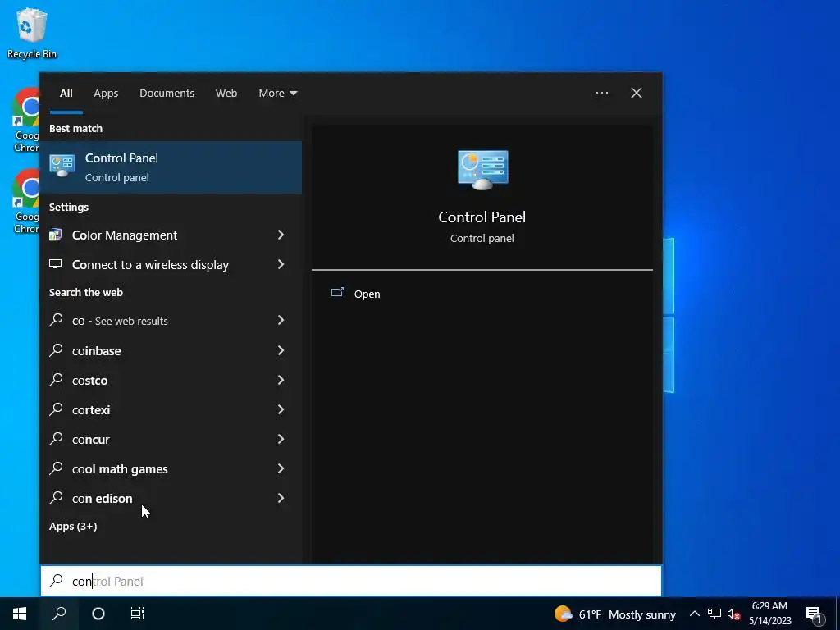Screen dimensions: 840x630
Task: Select the con edison web suggestion
Action: [x=171, y=497]
